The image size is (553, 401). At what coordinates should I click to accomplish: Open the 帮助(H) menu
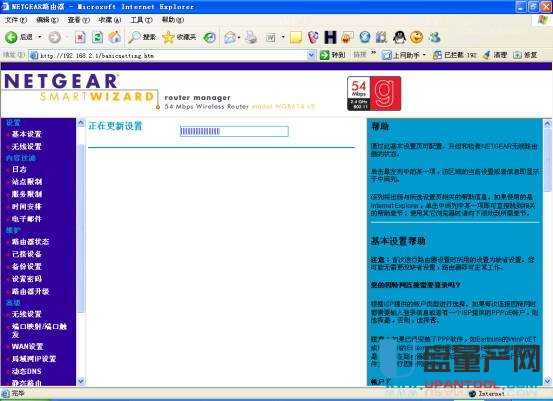[x=172, y=20]
